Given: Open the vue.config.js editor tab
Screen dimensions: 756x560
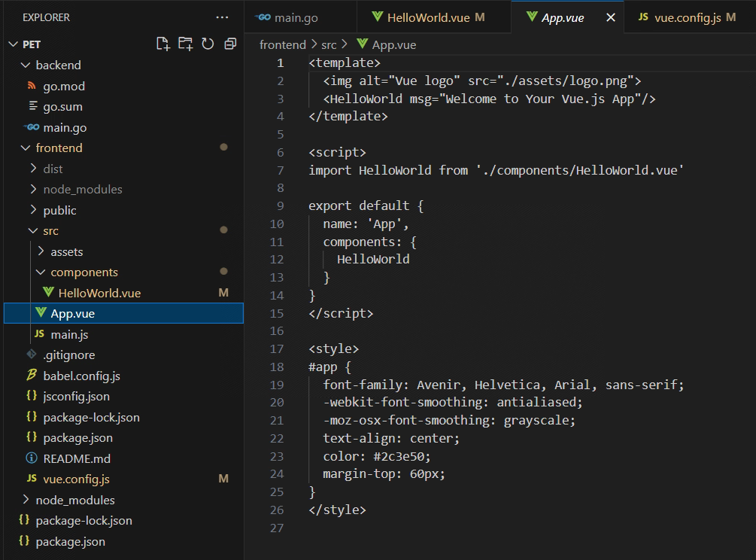Looking at the screenshot, I should (x=690, y=17).
